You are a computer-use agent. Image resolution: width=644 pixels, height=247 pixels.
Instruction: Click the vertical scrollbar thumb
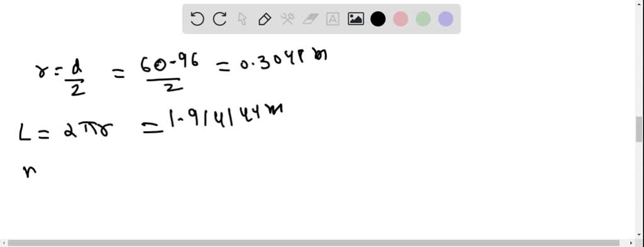point(639,129)
